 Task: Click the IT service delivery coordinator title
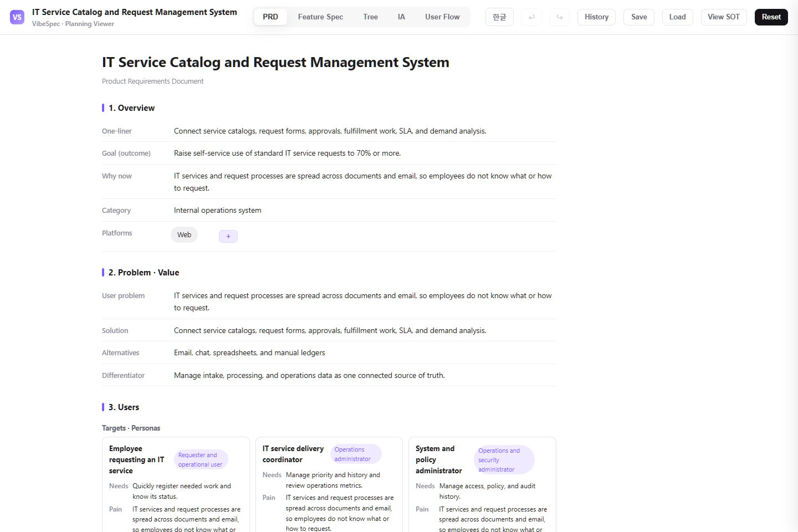(293, 454)
